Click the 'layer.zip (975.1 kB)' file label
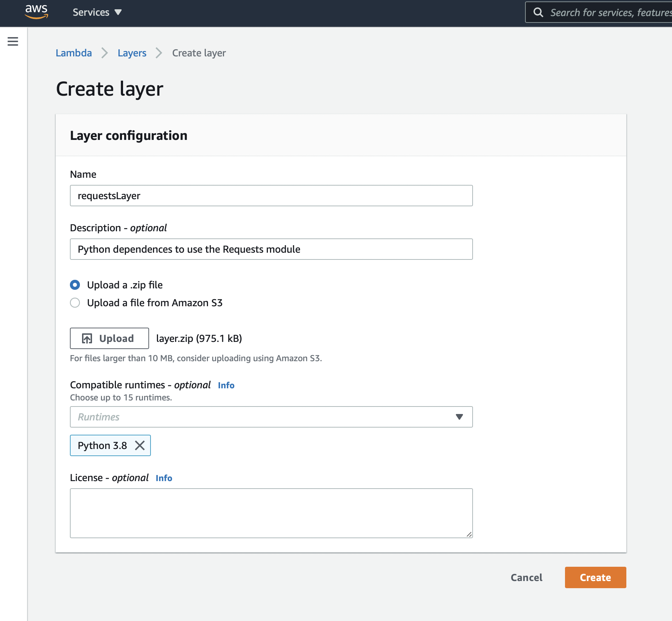The image size is (672, 621). tap(199, 338)
